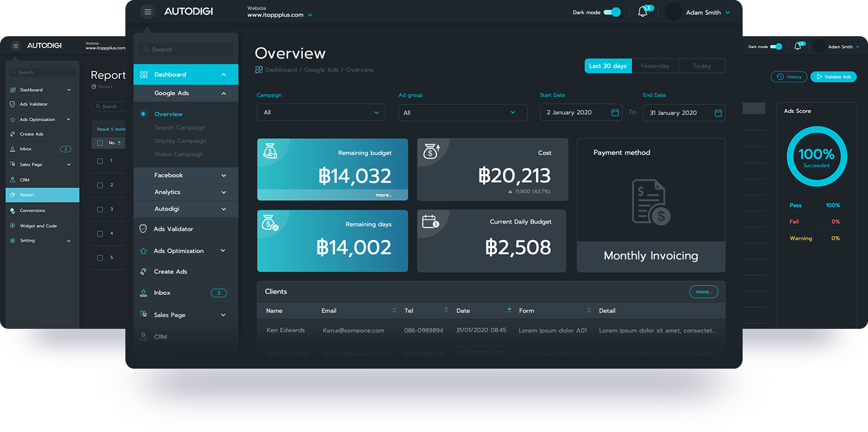Image resolution: width=868 pixels, height=432 pixels.
Task: Click more button in Clients panel
Action: click(703, 291)
